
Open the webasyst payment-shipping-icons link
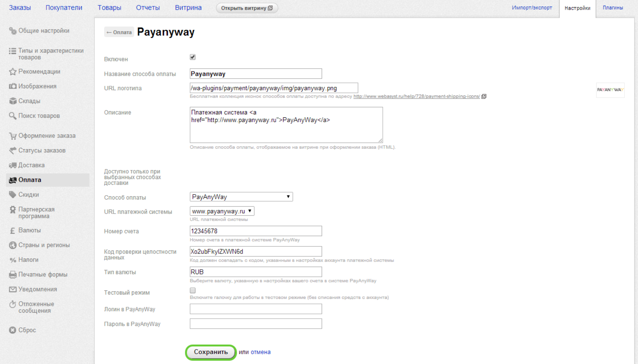(x=417, y=96)
